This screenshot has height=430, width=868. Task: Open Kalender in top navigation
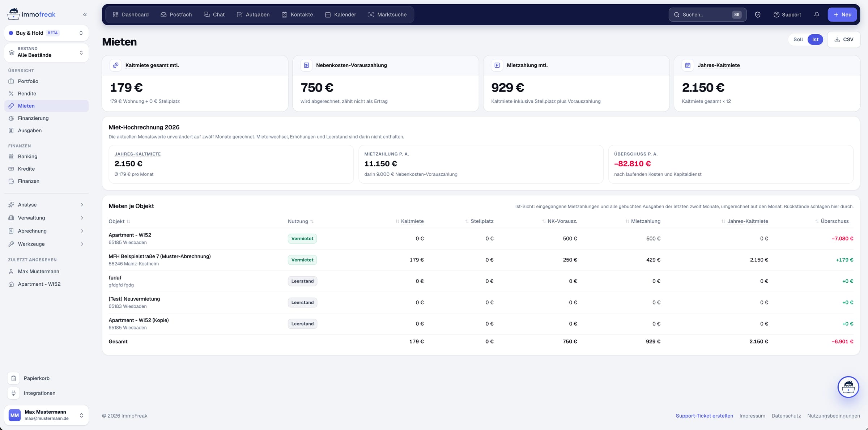coord(340,14)
